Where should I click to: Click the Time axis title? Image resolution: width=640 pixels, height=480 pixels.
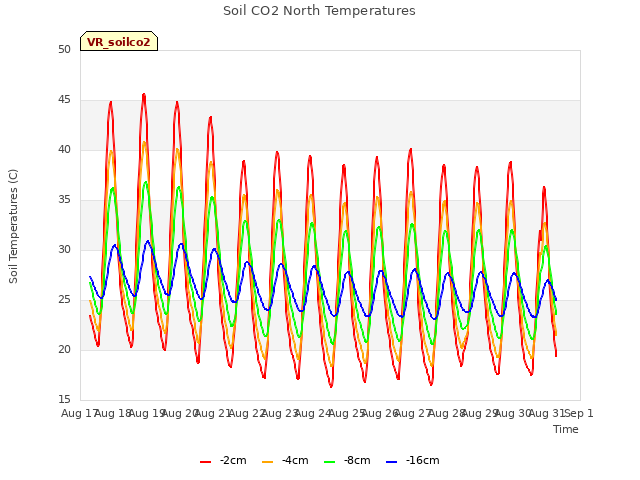tap(566, 429)
